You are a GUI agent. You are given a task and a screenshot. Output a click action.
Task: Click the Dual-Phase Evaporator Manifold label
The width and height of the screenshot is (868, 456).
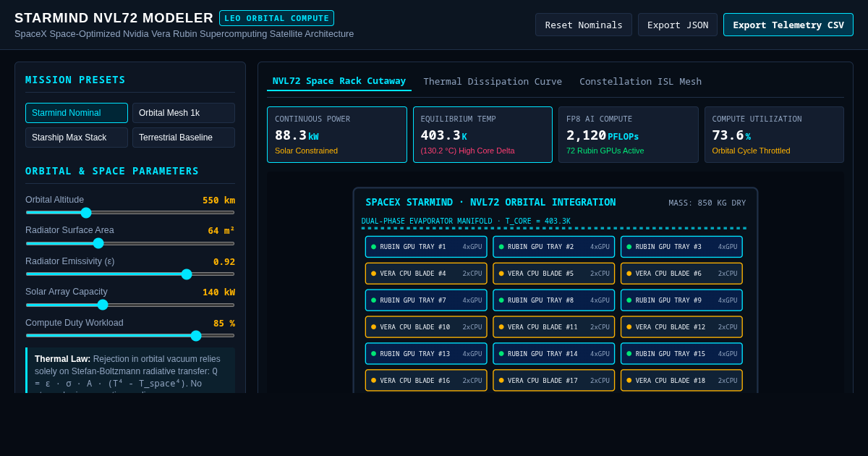click(x=466, y=221)
